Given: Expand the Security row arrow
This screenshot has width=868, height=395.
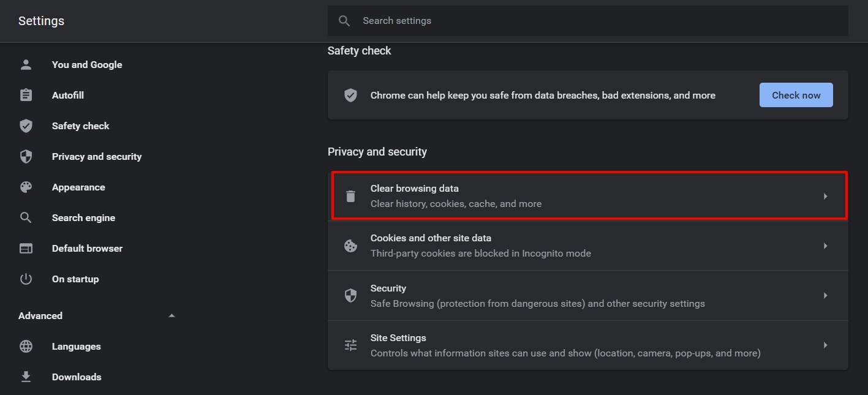Looking at the screenshot, I should coord(825,296).
